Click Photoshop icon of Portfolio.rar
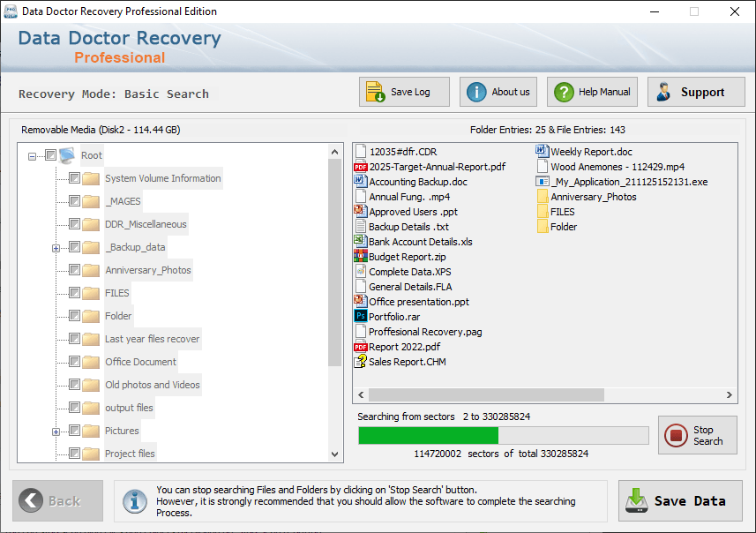 [360, 317]
